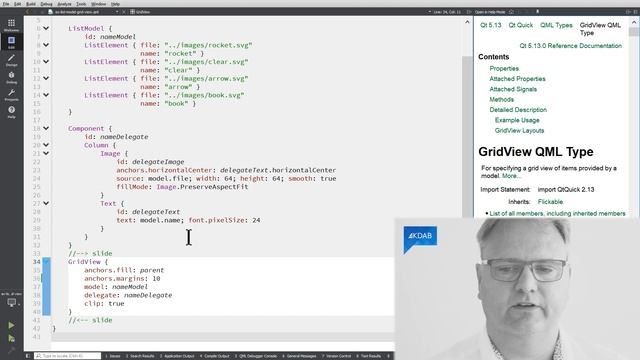Screen dimensions: 640x360
Task: Open list of all members link
Action: pos(557,213)
